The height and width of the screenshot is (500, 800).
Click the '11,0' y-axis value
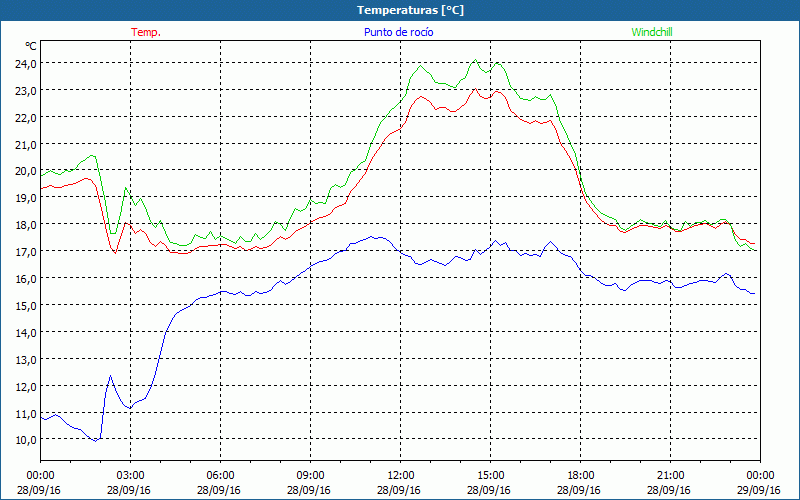[x=26, y=413]
